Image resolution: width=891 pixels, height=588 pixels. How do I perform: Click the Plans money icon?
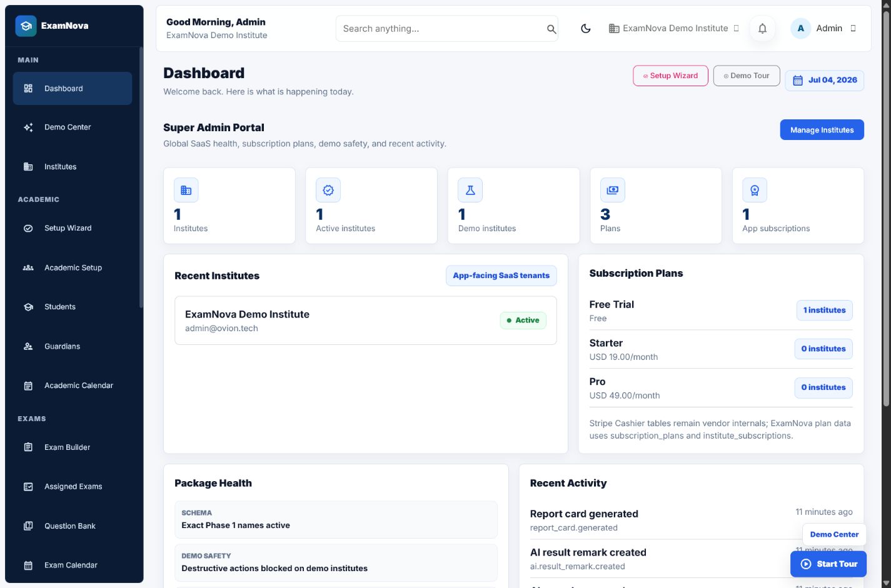coord(613,190)
